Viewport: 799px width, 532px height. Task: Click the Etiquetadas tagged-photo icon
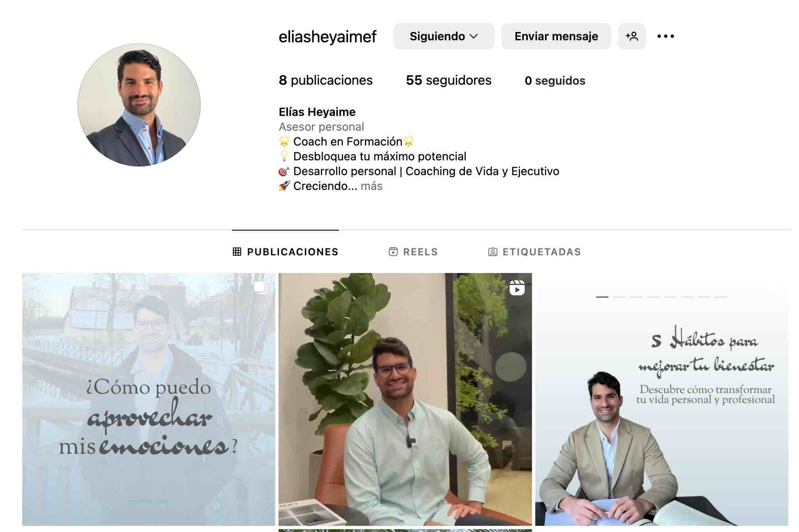(492, 252)
